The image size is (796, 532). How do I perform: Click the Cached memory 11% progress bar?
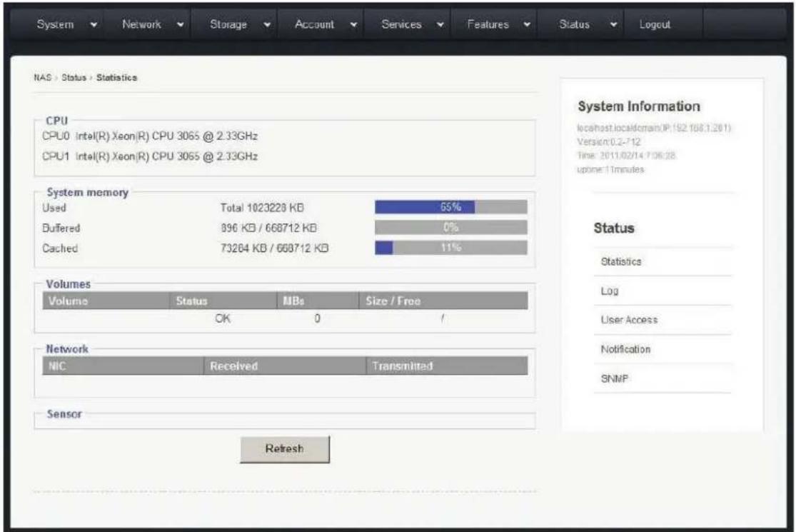pyautogui.click(x=450, y=248)
